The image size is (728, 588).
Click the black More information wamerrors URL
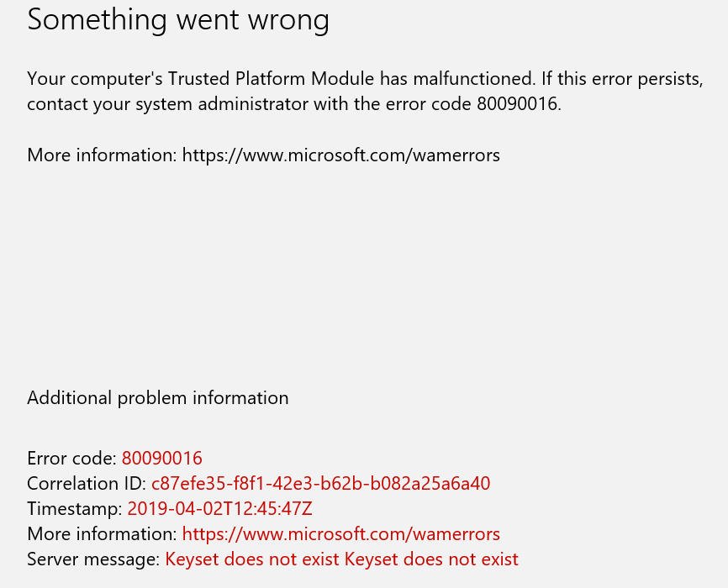pyautogui.click(x=340, y=155)
